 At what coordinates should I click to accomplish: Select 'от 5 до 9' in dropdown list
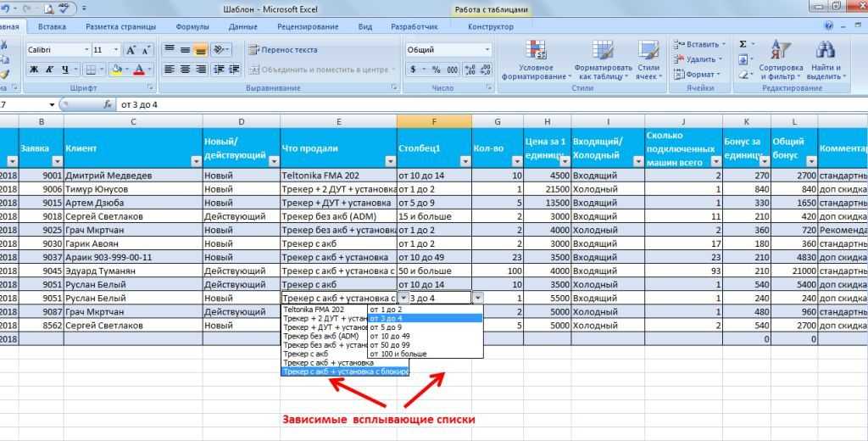click(x=426, y=327)
